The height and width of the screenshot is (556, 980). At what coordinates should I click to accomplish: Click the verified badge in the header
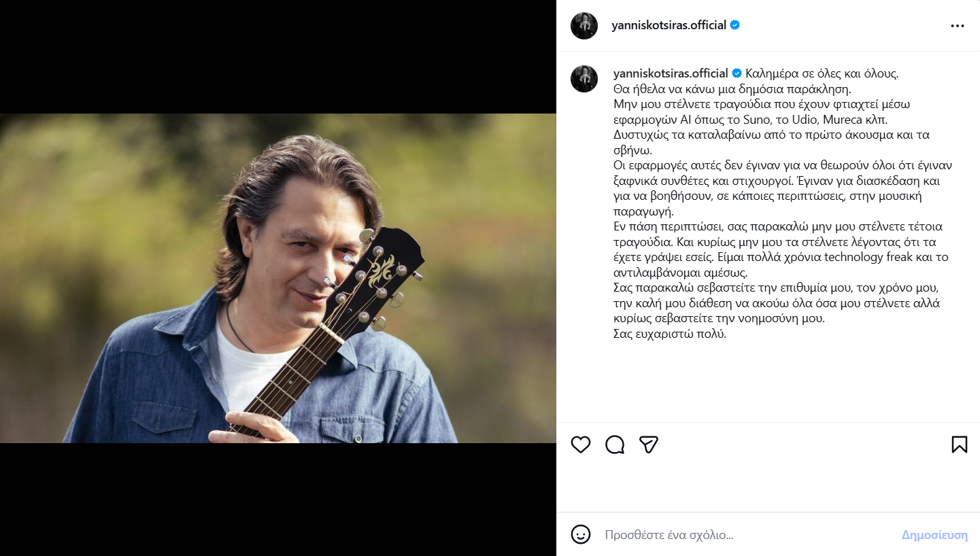735,26
